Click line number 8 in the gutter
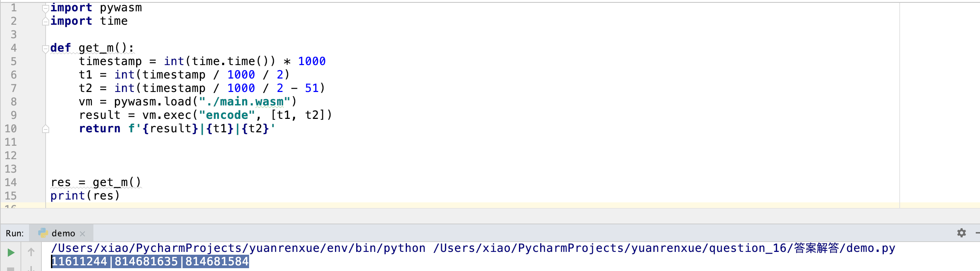Viewport: 980px width, 271px height. point(14,101)
